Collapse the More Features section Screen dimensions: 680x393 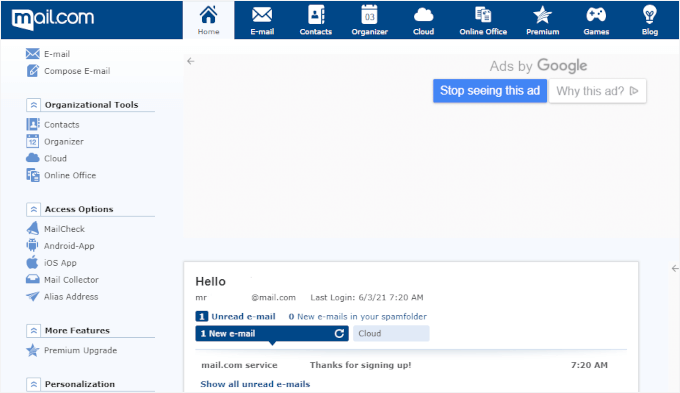pos(33,331)
